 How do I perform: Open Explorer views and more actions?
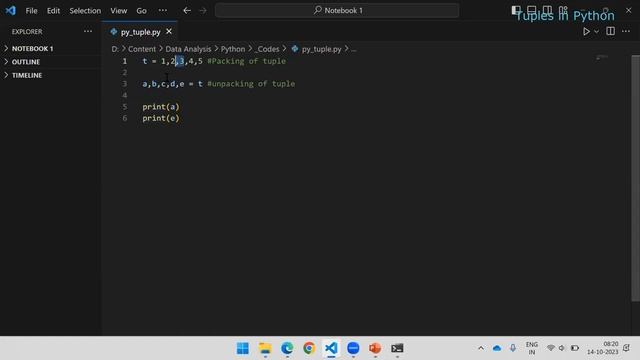[88, 31]
